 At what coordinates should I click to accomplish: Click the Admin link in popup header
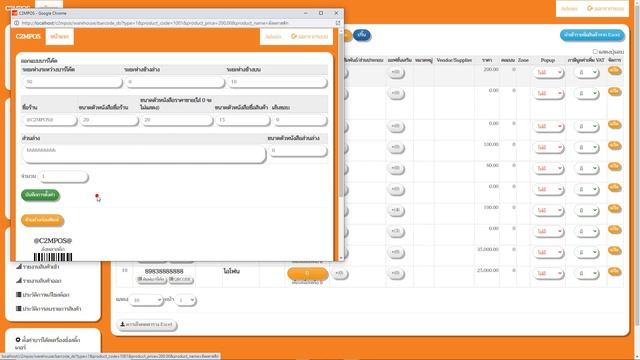coord(273,37)
